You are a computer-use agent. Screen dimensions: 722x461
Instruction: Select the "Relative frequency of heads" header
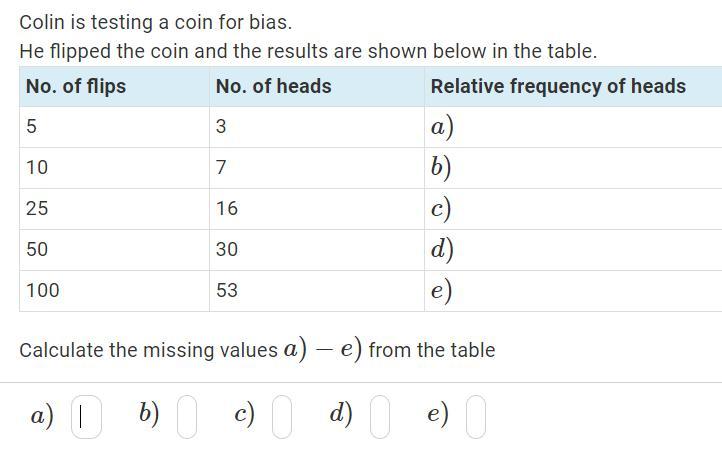click(558, 87)
